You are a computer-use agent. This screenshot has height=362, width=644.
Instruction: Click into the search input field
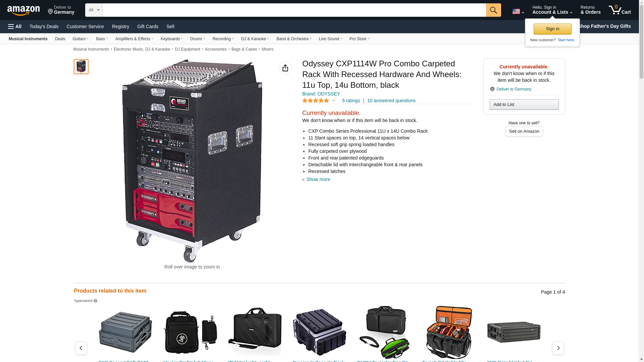[x=294, y=10]
